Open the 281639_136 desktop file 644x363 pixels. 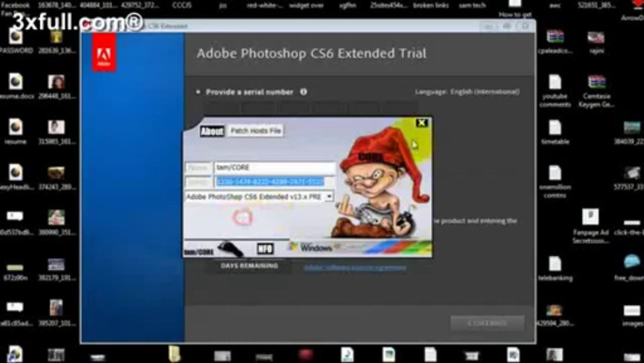click(56, 41)
